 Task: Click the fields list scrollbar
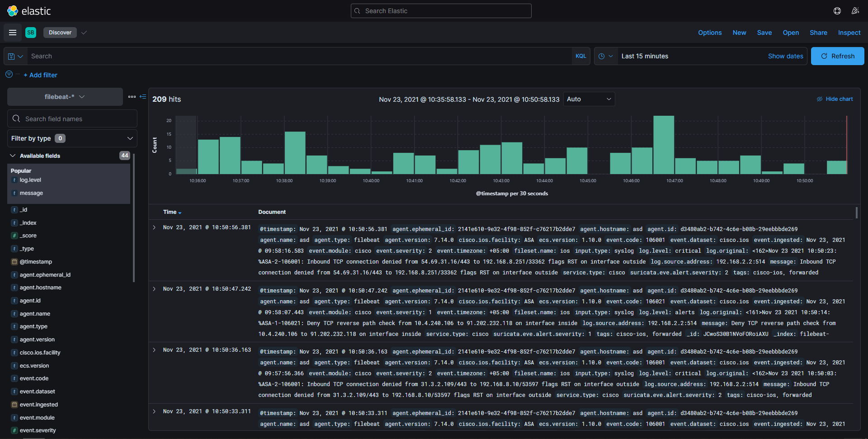(x=134, y=218)
